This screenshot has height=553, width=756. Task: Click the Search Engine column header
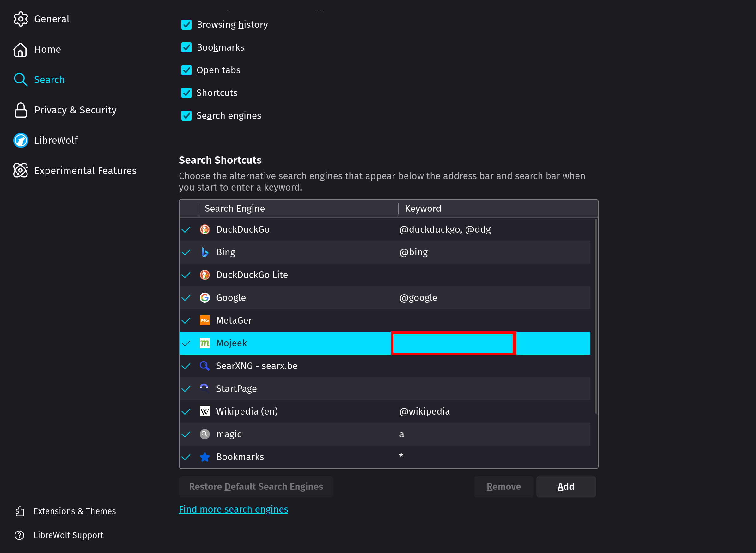click(x=298, y=209)
